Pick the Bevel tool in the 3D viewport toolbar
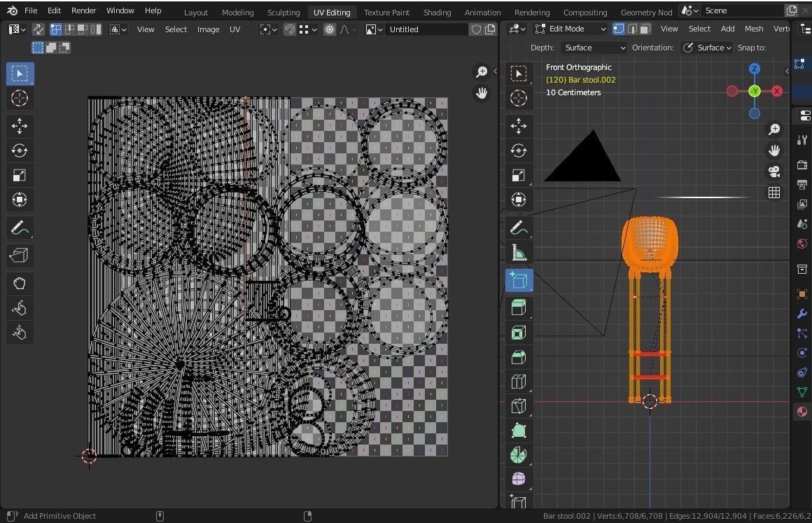 (x=519, y=357)
